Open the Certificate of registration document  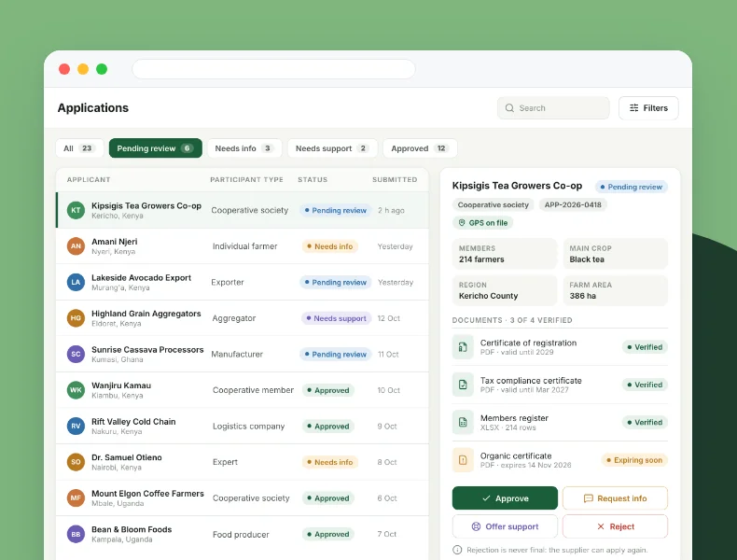pos(560,347)
